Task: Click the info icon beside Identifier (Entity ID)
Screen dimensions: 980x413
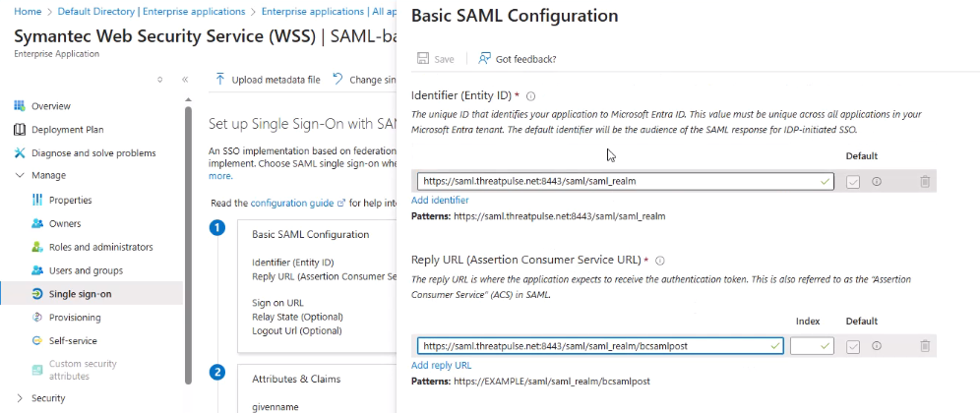Action: tap(530, 96)
